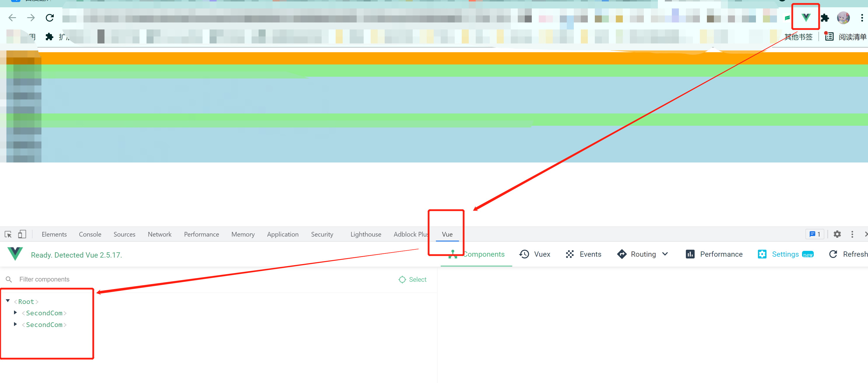Toggle the device toolbar icon
The height and width of the screenshot is (383, 868).
22,234
